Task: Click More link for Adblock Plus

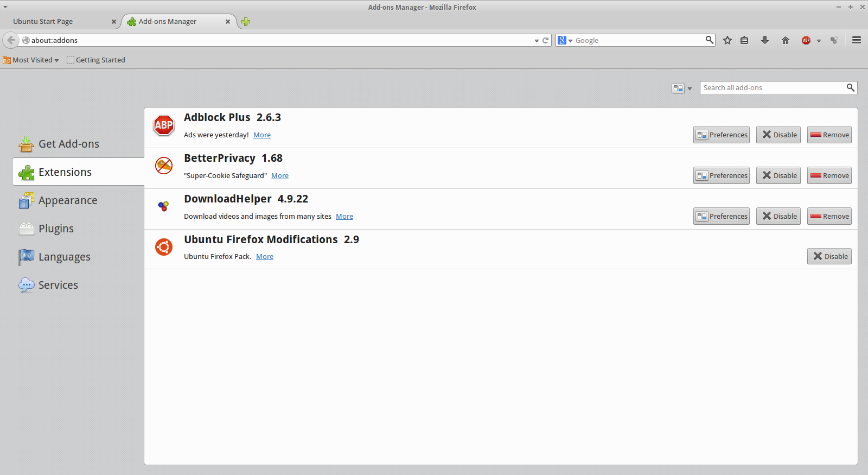Action: click(262, 135)
